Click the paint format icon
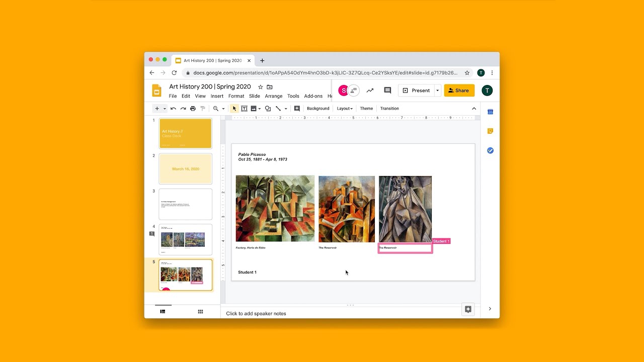Viewport: 644px width, 362px height. (203, 109)
